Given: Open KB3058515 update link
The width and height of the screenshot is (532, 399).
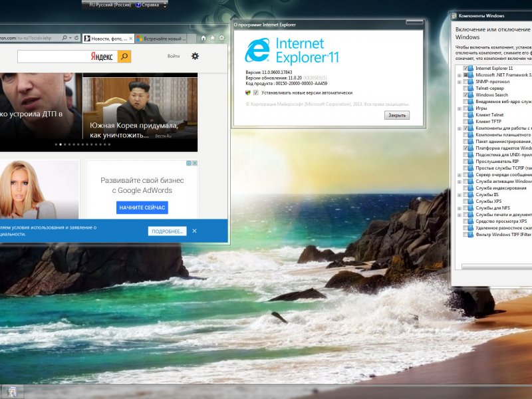Looking at the screenshot, I should pyautogui.click(x=315, y=78).
